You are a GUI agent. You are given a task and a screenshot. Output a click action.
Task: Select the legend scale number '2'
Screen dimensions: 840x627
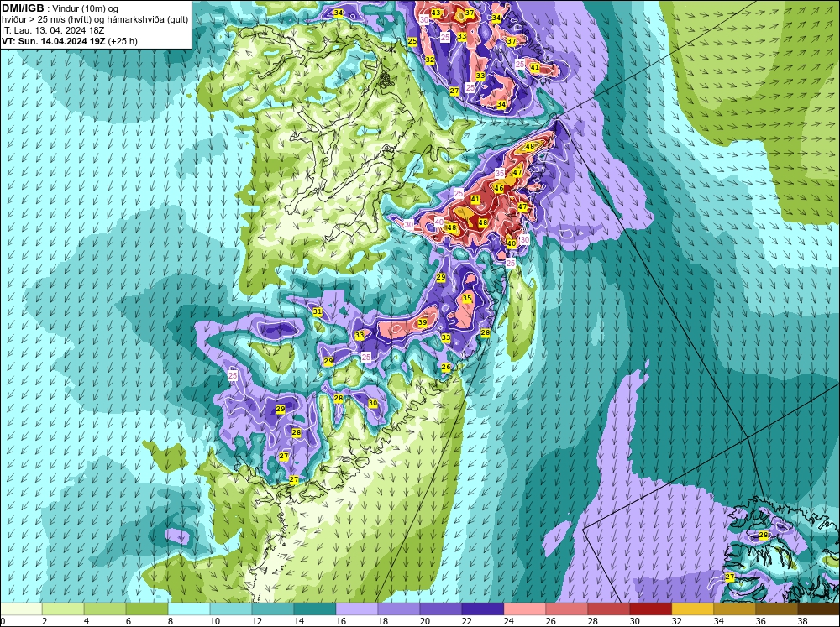pos(45,621)
